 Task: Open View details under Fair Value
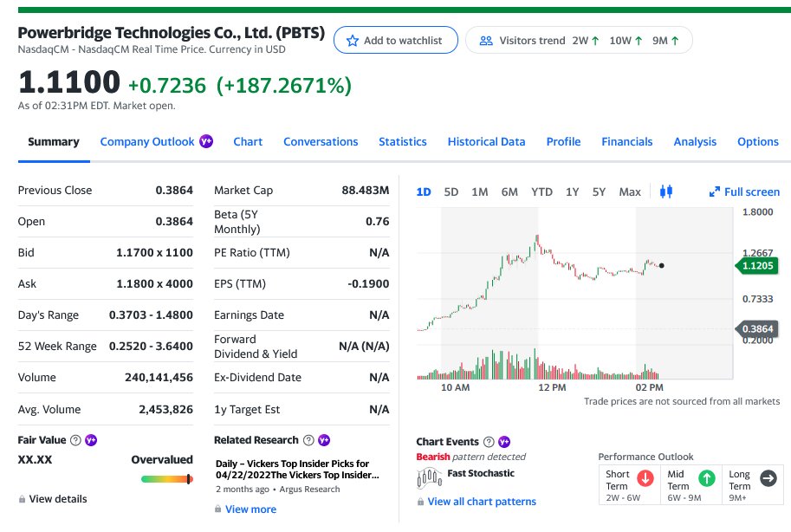point(58,499)
